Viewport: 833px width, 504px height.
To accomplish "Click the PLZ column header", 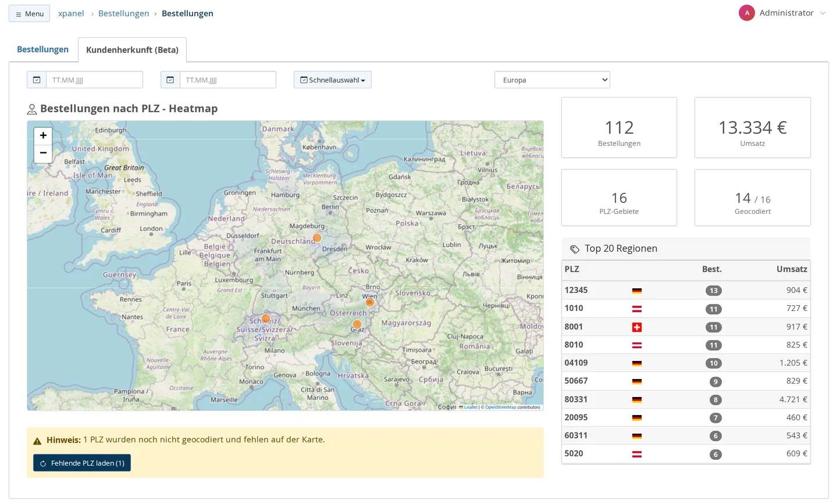I will point(572,269).
